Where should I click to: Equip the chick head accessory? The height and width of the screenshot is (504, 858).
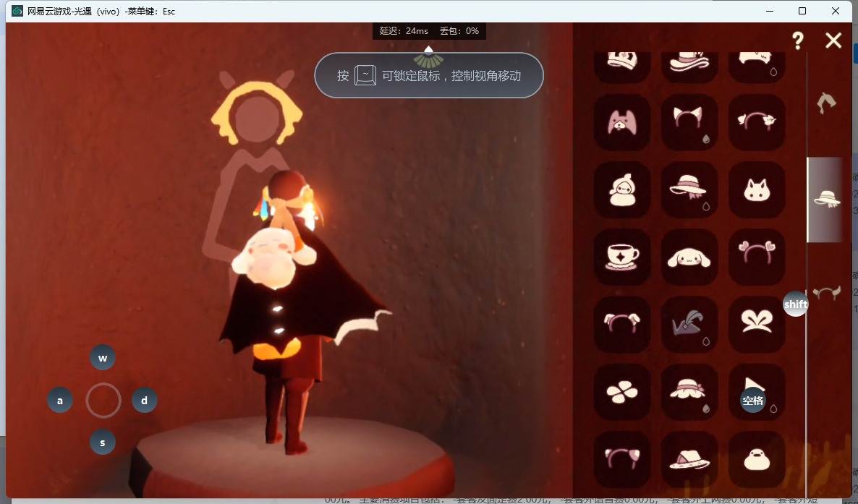tap(757, 459)
